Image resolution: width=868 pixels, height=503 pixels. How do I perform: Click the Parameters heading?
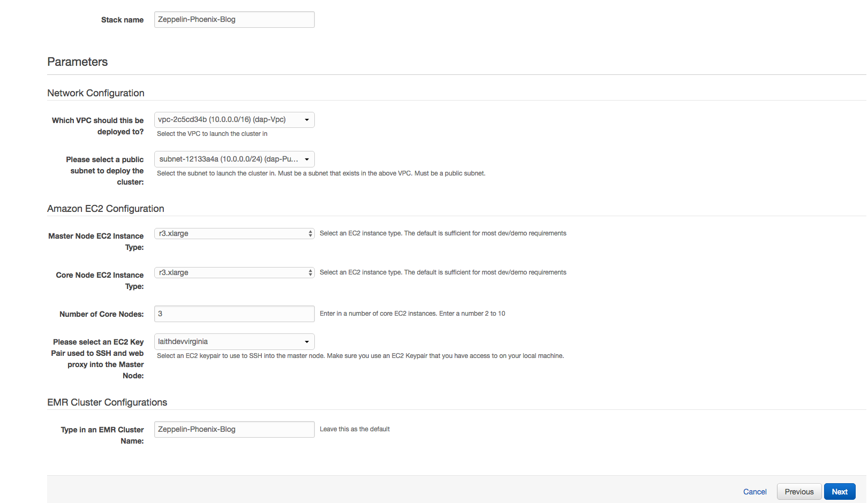[78, 62]
